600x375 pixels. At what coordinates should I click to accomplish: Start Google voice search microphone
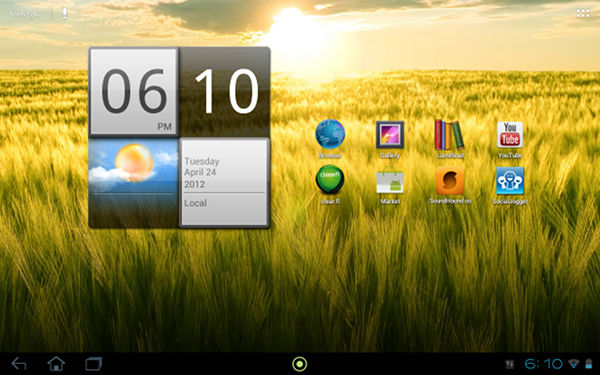(x=65, y=13)
